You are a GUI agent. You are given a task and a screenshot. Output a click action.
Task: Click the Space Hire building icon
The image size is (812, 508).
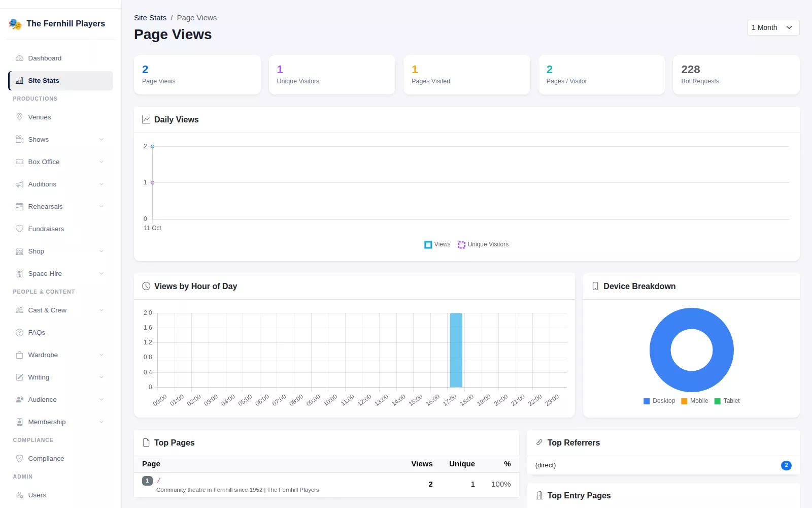[19, 274]
